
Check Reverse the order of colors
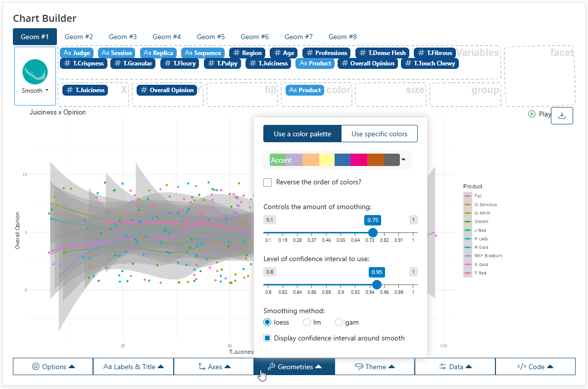[x=267, y=182]
